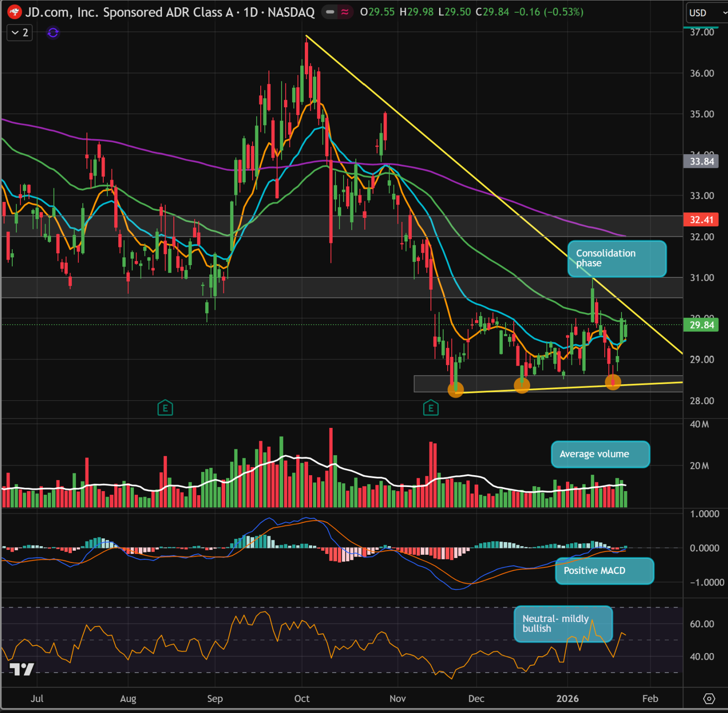Viewport: 728px width, 713px height.
Task: Select the Consolidation phase annotation box
Action: click(617, 259)
